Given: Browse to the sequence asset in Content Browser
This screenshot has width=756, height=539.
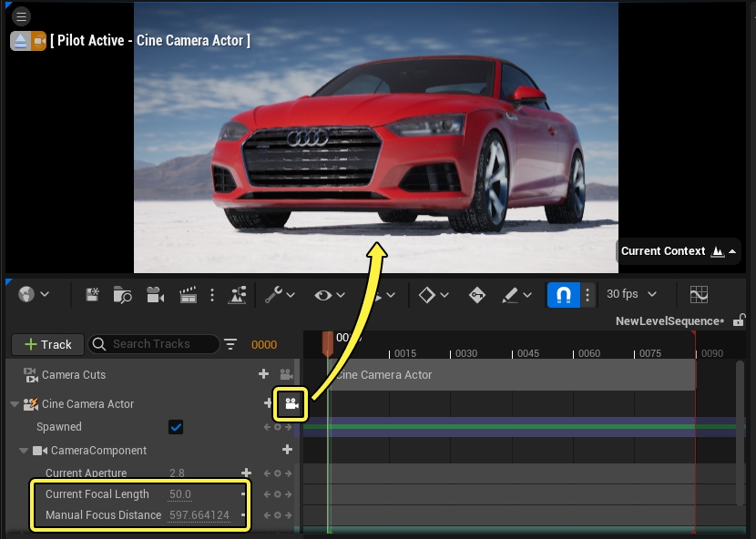Looking at the screenshot, I should click(121, 294).
